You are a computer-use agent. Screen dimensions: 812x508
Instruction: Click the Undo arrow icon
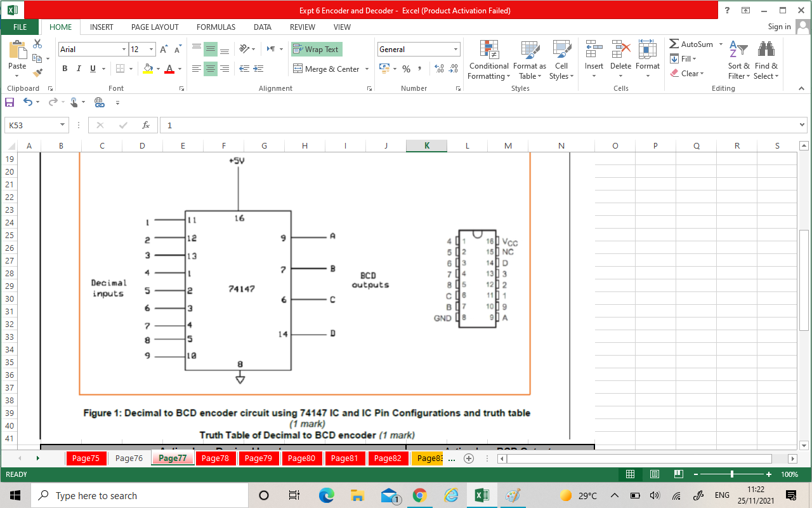click(x=28, y=102)
